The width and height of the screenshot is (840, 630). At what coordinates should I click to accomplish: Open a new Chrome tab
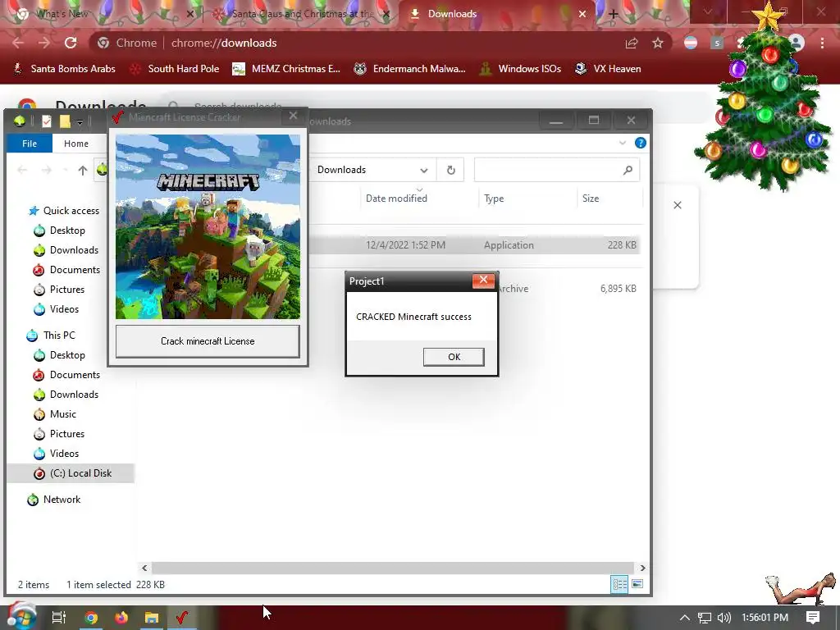(614, 15)
